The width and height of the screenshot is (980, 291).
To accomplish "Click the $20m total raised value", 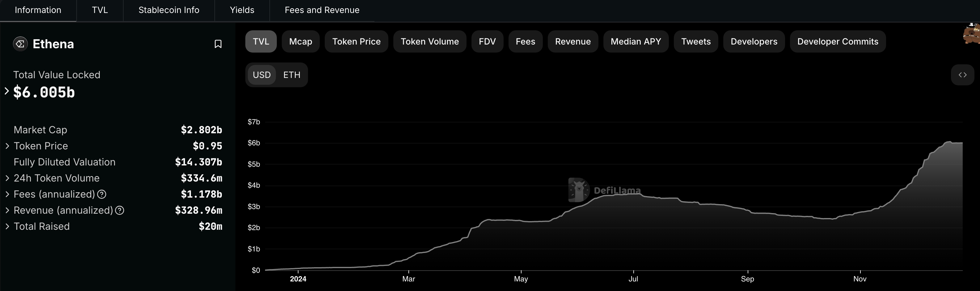I will pos(210,226).
